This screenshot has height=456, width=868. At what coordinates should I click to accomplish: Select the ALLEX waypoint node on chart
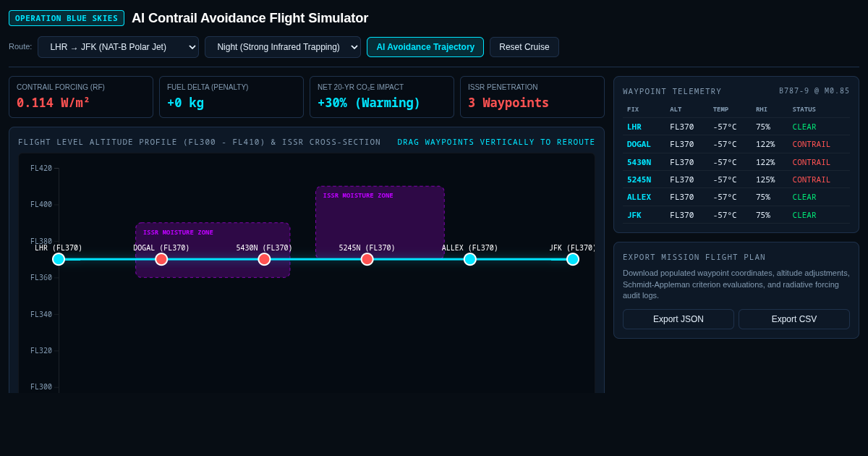[470, 259]
